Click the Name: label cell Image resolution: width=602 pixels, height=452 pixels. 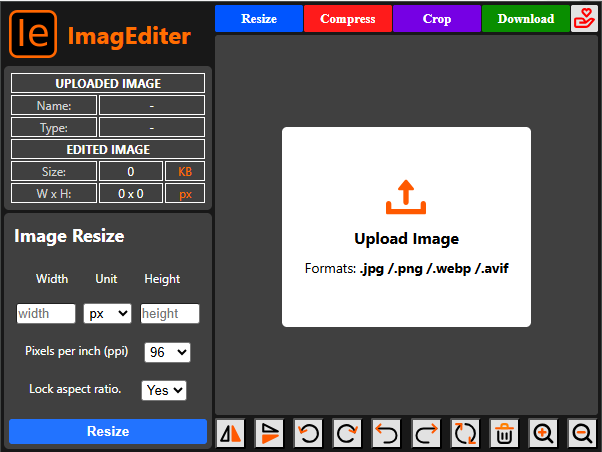coord(54,106)
